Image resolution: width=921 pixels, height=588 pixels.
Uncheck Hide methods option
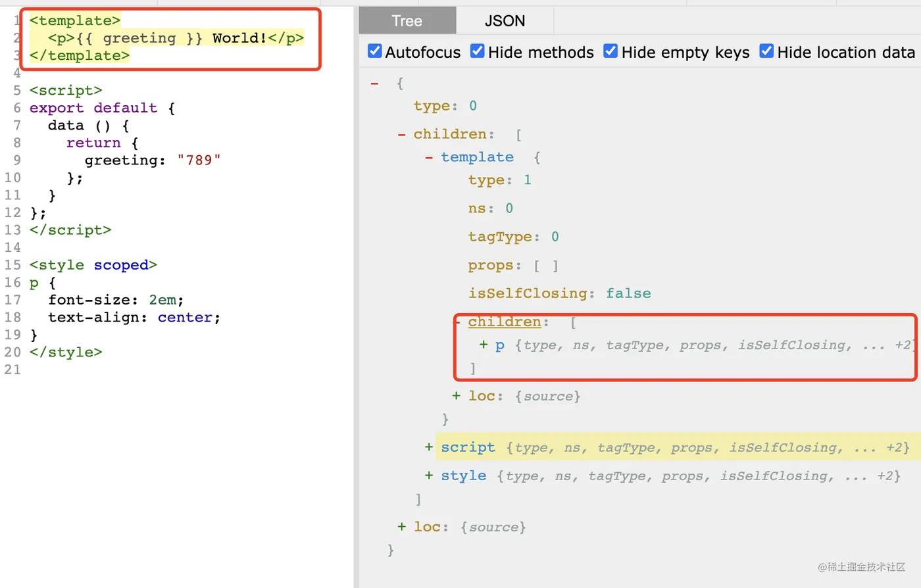coord(478,51)
